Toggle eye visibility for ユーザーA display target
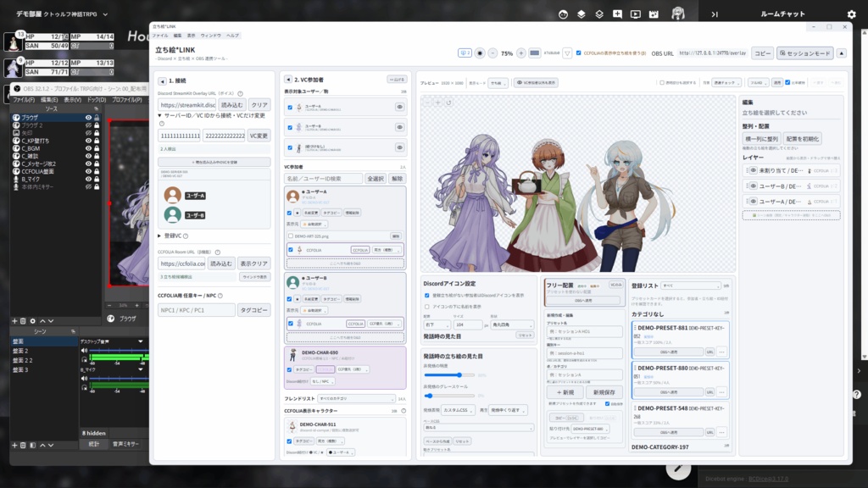This screenshot has width=868, height=488. [x=400, y=107]
